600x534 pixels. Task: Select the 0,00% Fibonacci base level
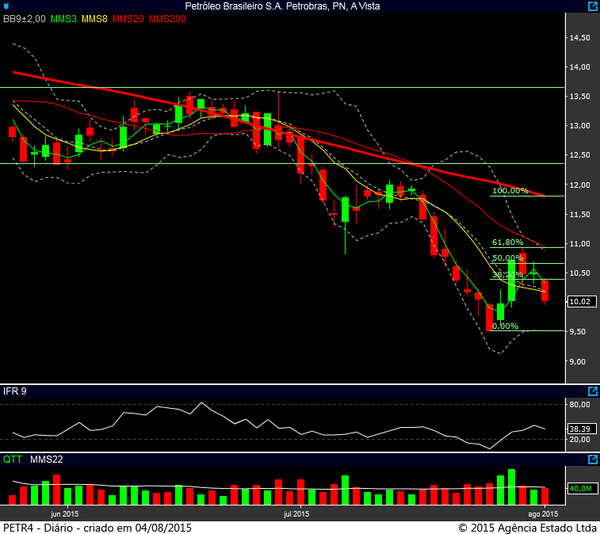505,325
